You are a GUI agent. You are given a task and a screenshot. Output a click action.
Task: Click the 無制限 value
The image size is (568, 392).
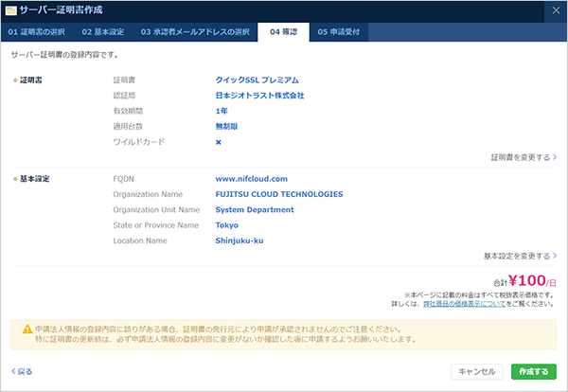tap(226, 127)
